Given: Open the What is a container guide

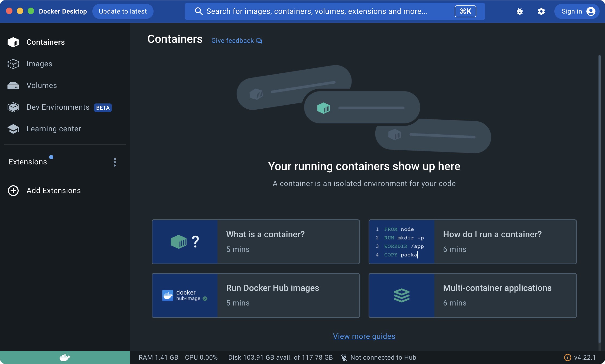Looking at the screenshot, I should point(256,242).
